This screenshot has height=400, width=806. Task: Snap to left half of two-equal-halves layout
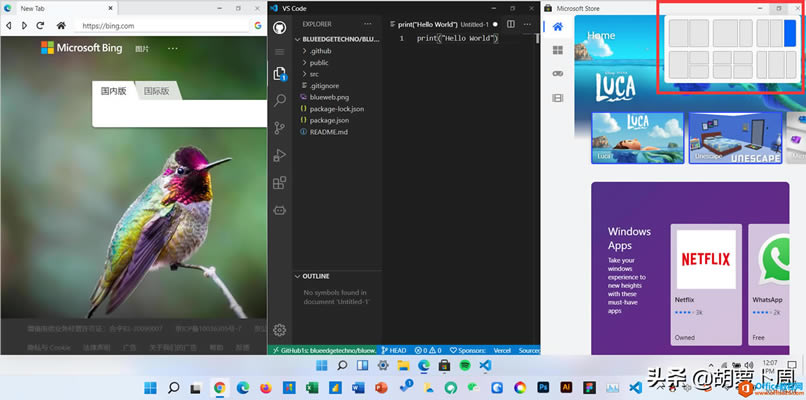(x=678, y=33)
